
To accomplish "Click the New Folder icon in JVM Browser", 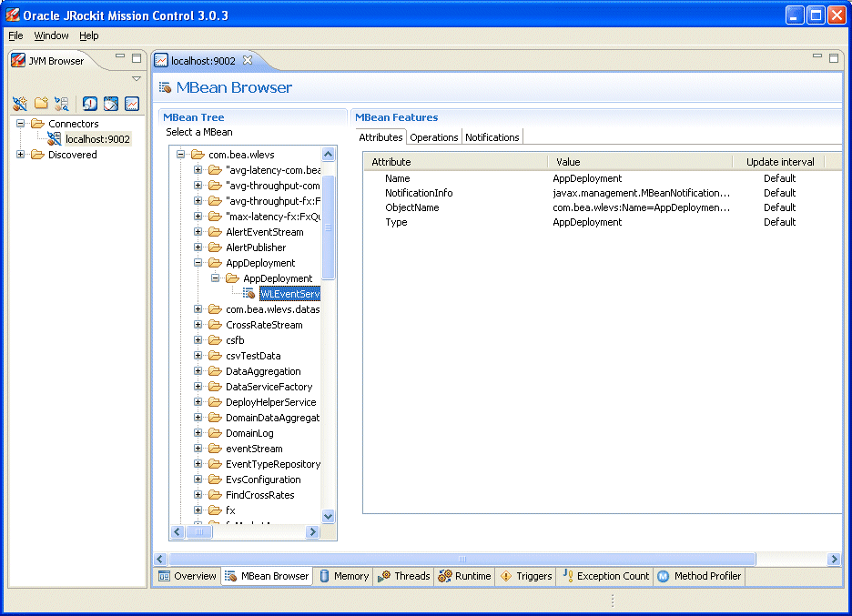I will [41, 103].
